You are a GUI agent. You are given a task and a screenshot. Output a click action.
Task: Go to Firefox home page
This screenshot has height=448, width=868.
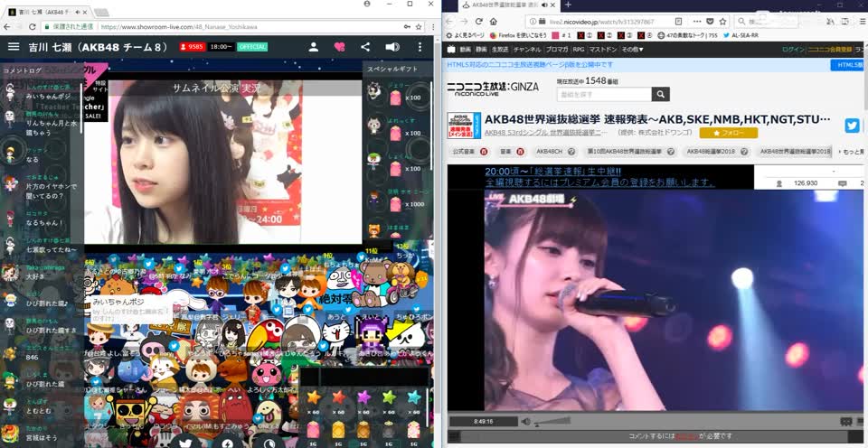pos(494,22)
